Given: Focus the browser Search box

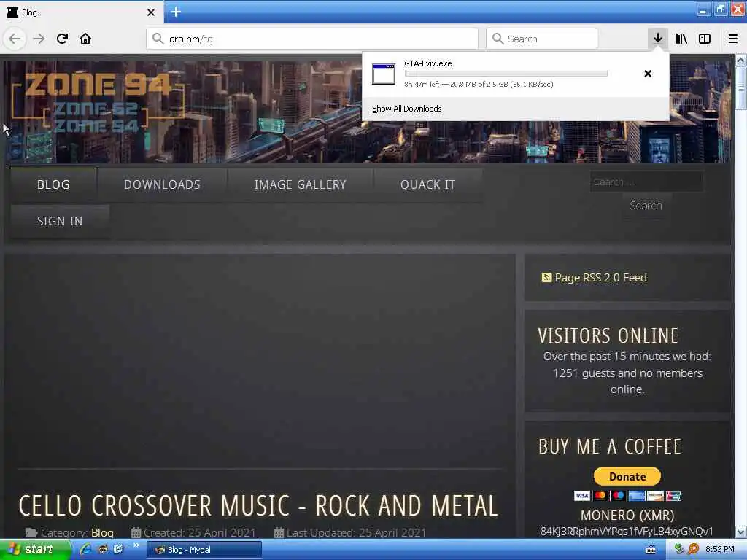Looking at the screenshot, I should pyautogui.click(x=541, y=39).
